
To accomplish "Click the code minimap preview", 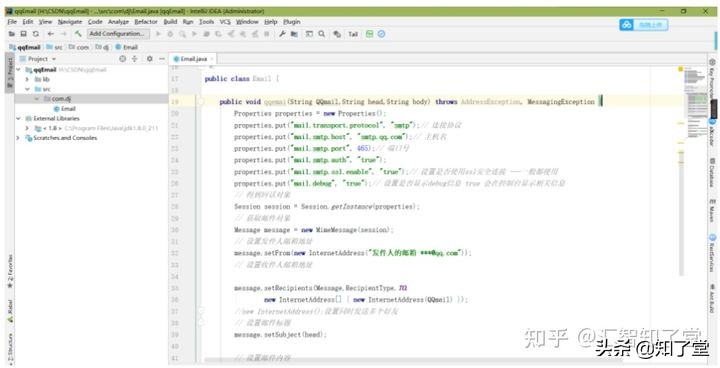I will click(x=698, y=102).
